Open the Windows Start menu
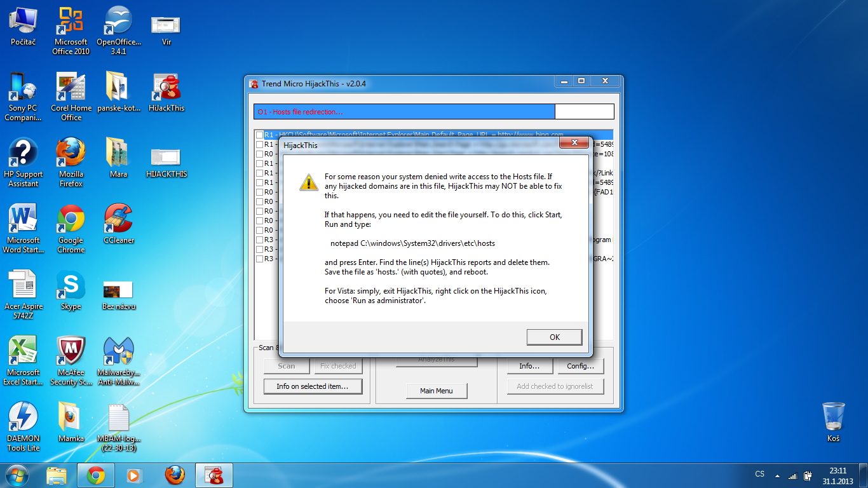868x488 pixels. [x=17, y=475]
